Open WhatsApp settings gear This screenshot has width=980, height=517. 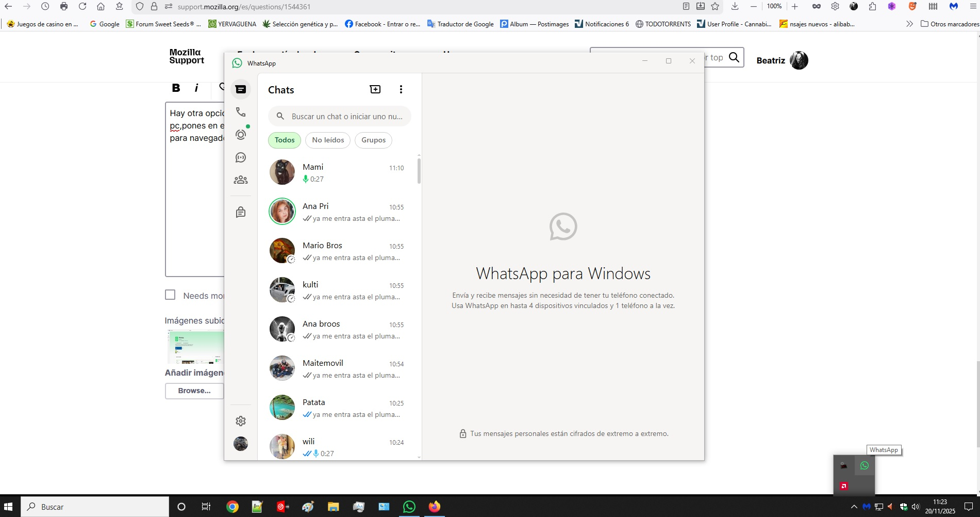coord(241,421)
